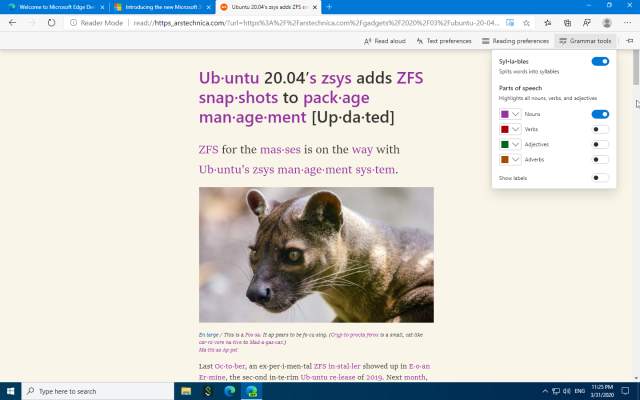Image resolution: width=640 pixels, height=400 pixels.
Task: Open File Explorer from the taskbar
Action: (187, 391)
